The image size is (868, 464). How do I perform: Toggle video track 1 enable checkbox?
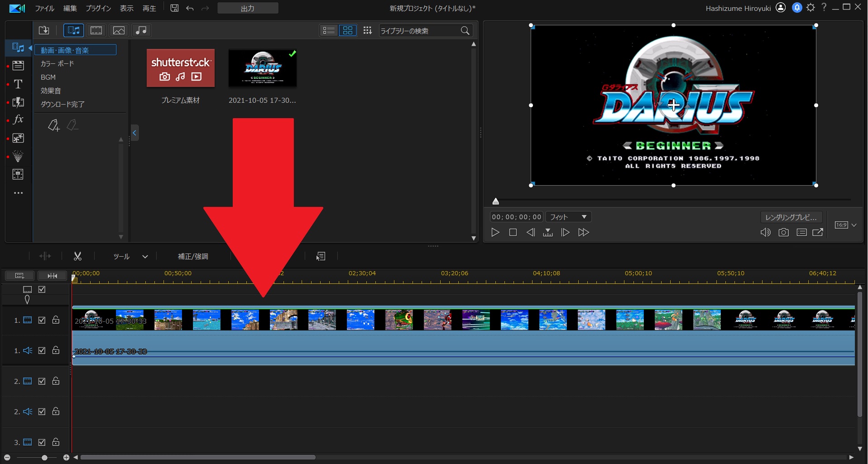tap(42, 320)
